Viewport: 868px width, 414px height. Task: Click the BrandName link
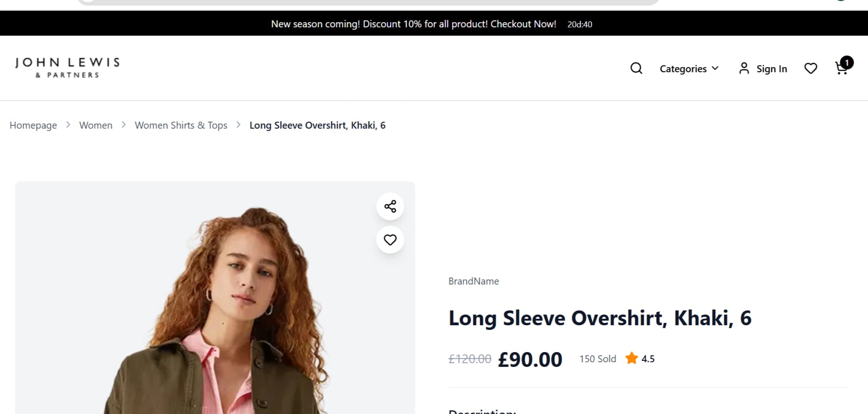(473, 281)
